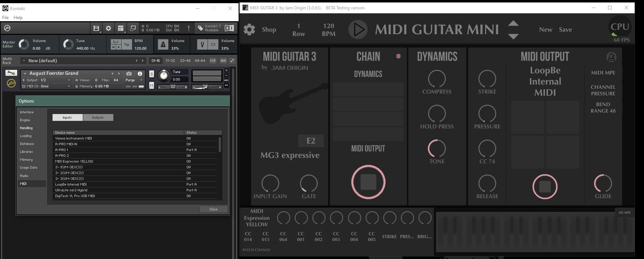Toggle KSP button in Multi Rack

pyautogui.click(x=213, y=60)
